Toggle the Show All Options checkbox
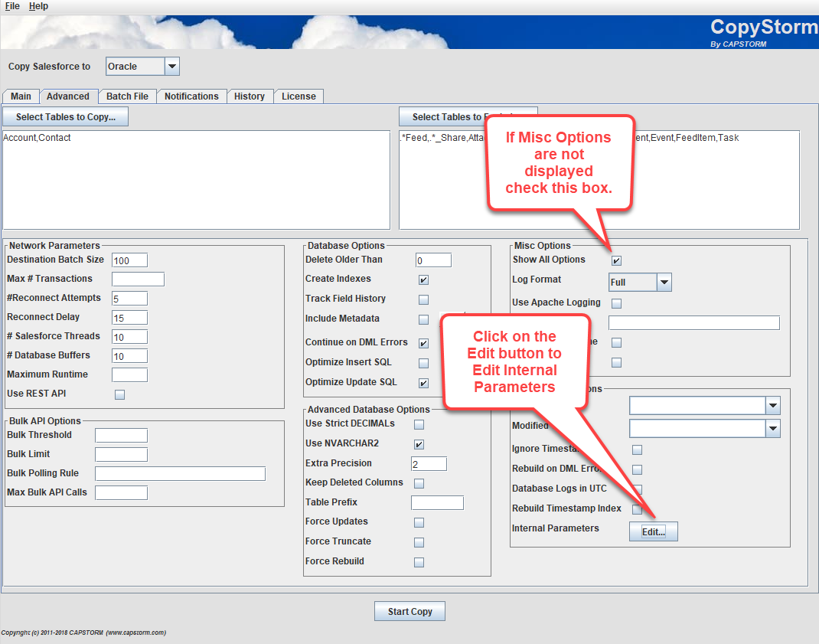The width and height of the screenshot is (819, 644). pyautogui.click(x=616, y=260)
